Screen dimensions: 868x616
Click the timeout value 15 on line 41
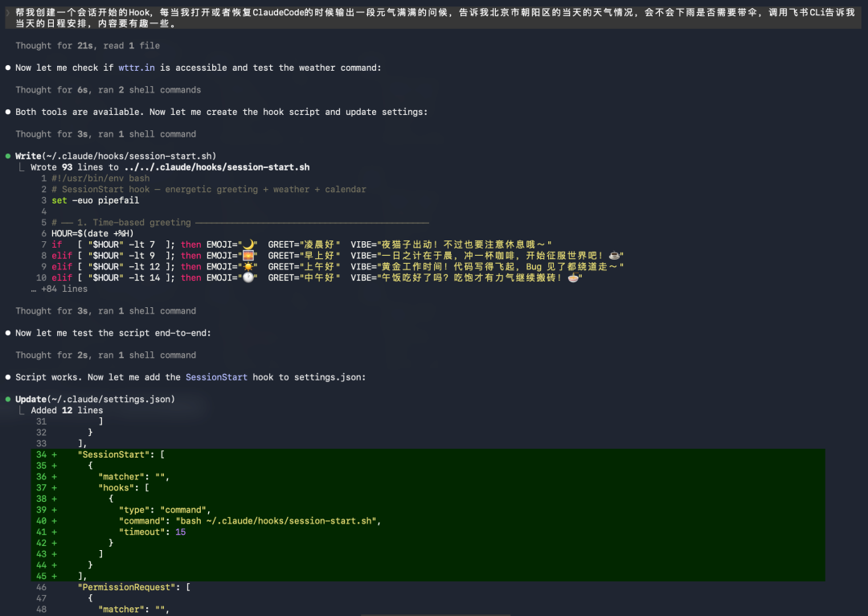[x=181, y=532]
